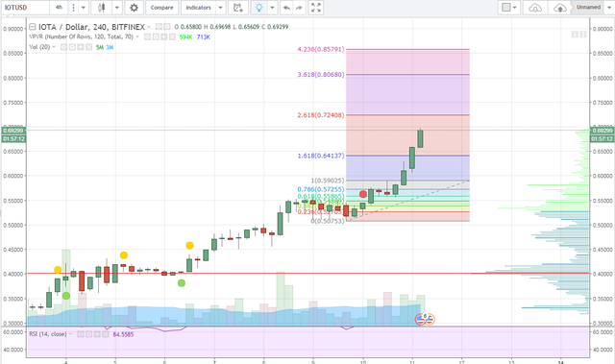Click the green dot marker below 0.40 line
Image resolution: width=615 pixels, height=364 pixels.
pos(182,283)
